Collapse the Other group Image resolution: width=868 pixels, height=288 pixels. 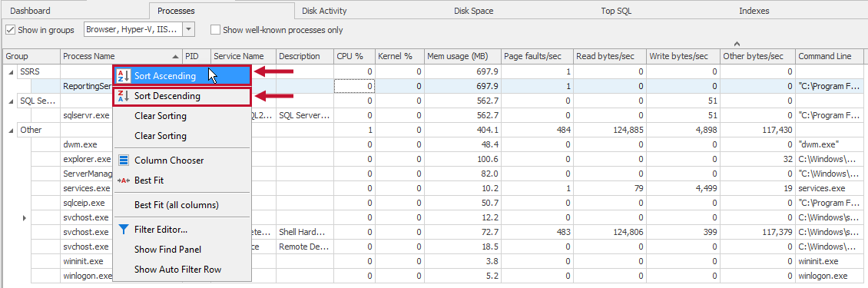[x=12, y=130]
